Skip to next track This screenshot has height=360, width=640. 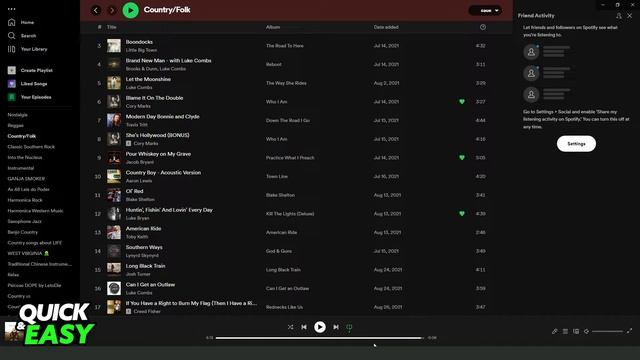click(x=336, y=327)
